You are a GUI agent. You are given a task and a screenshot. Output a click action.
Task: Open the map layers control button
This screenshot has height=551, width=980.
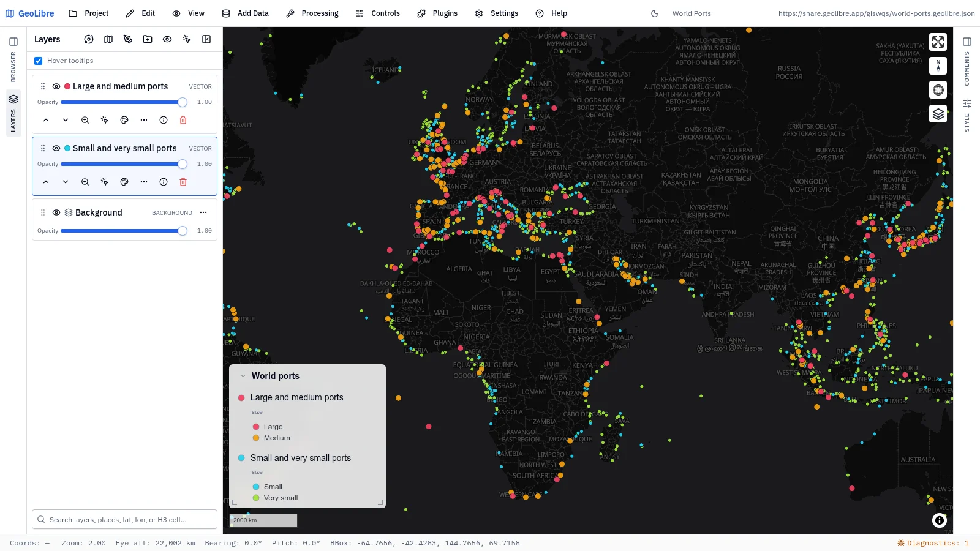tap(938, 114)
